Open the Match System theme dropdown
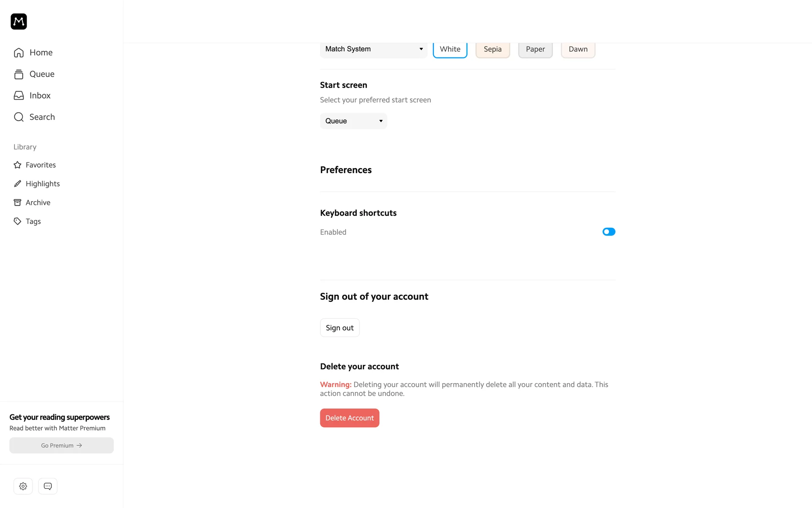 tap(373, 49)
